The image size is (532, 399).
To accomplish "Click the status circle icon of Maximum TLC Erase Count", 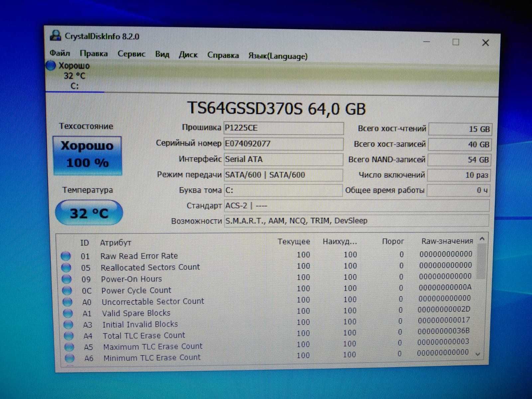I will click(69, 347).
